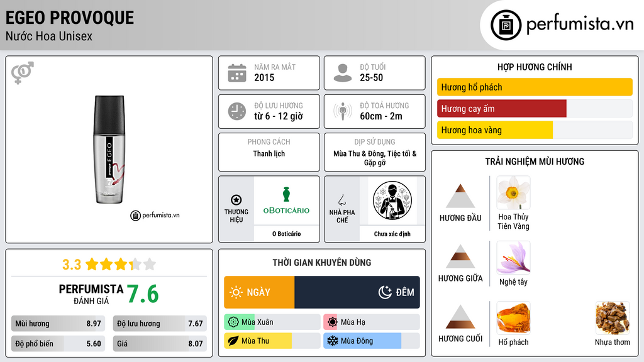Open the Hoa Thủy Tiên Vàng note image
Screen dimensions: 644x362
(x=513, y=192)
